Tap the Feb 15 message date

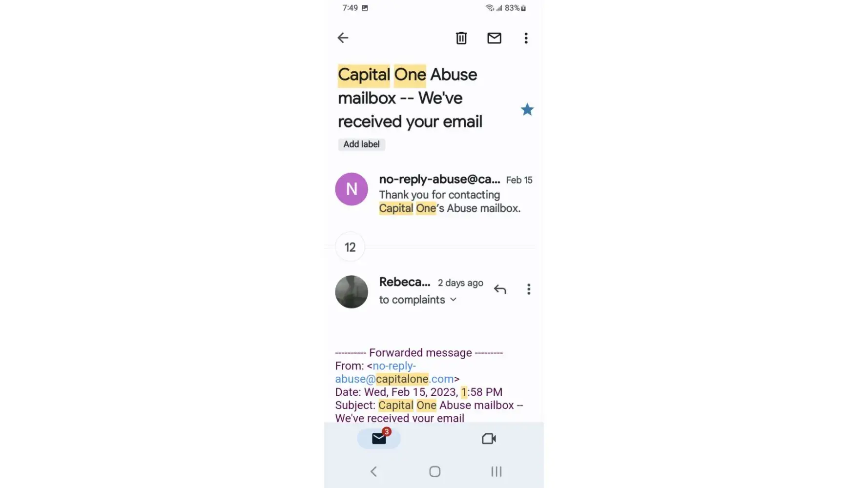(x=519, y=180)
